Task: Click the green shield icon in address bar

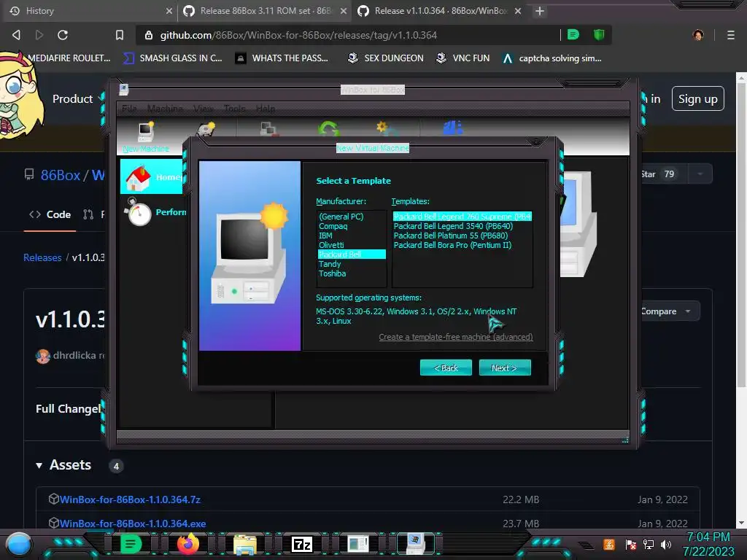Action: [x=599, y=34]
